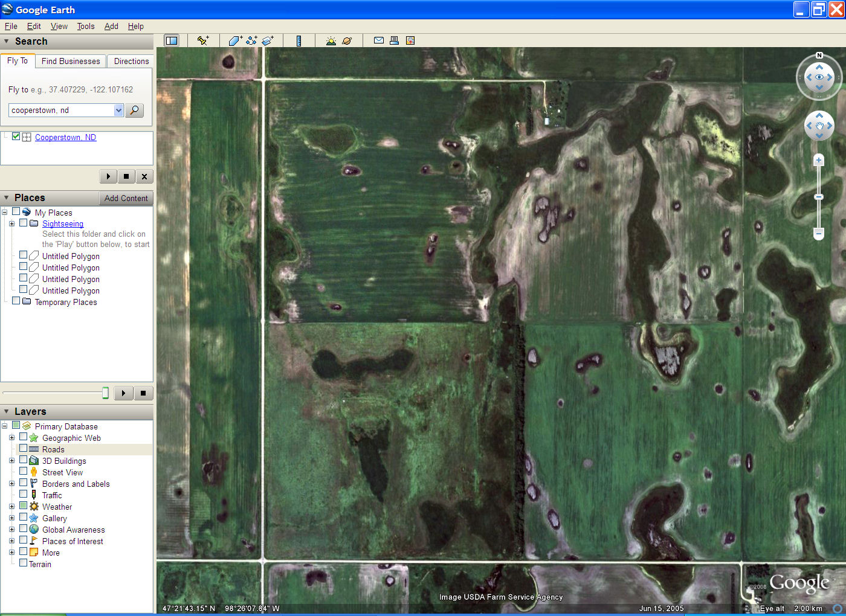Image resolution: width=846 pixels, height=616 pixels.
Task: Uncheck the Cooperstown, ND result checkbox
Action: (x=16, y=136)
